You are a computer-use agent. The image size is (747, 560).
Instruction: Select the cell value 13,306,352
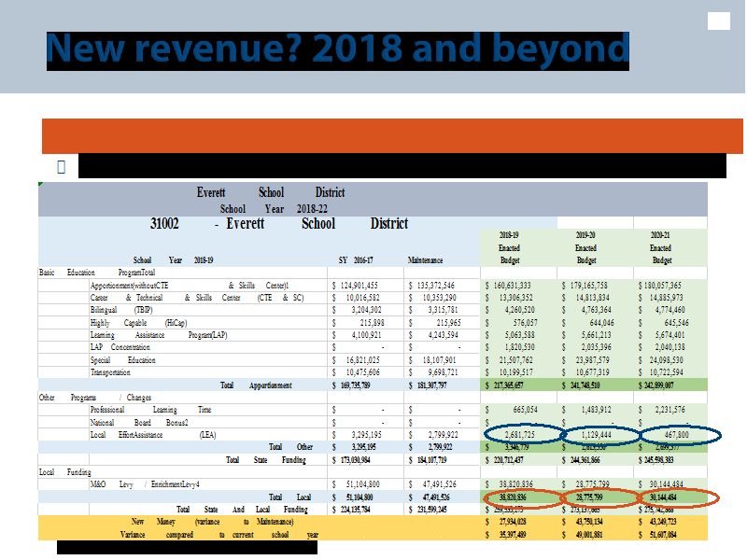pos(516,298)
